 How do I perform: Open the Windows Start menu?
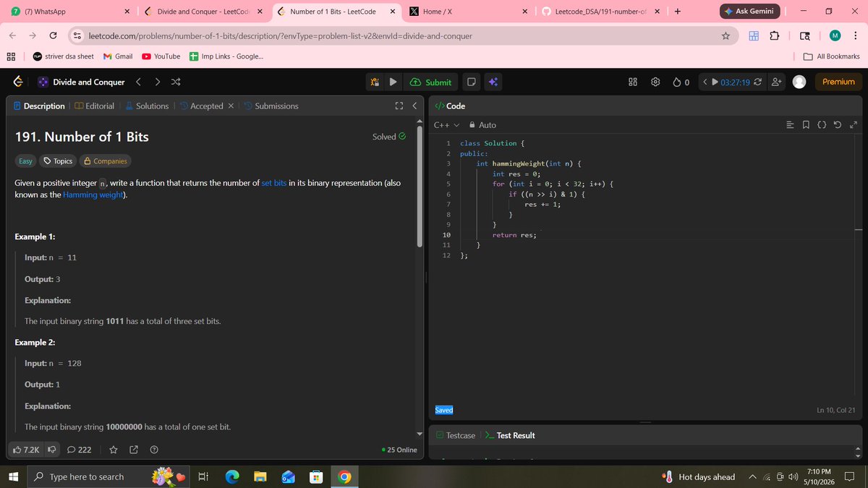coord(12,476)
